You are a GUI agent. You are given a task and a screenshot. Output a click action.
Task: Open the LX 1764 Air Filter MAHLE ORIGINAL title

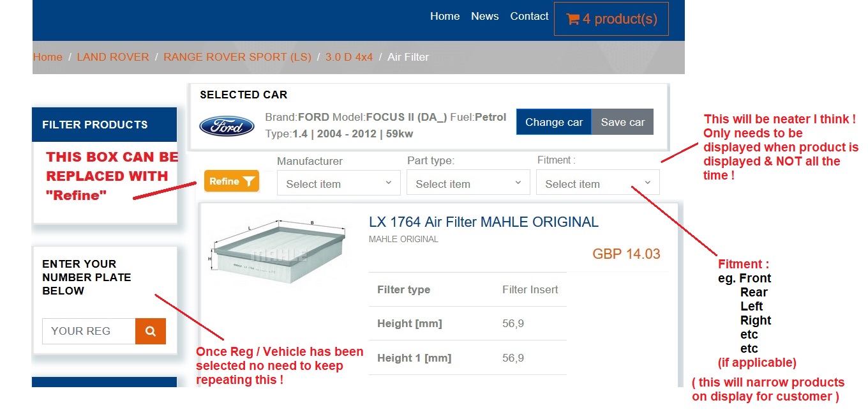click(x=484, y=222)
